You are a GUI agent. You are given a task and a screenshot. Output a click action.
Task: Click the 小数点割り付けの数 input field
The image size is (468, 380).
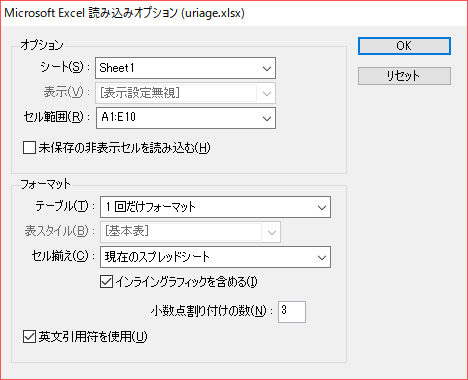tap(292, 312)
